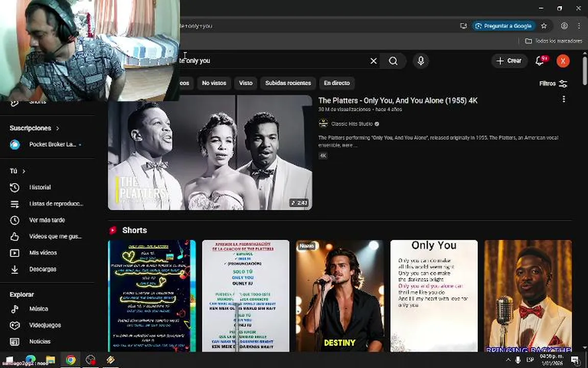
Task: Click the Pocket Broker channel avatar icon
Action: click(15, 145)
